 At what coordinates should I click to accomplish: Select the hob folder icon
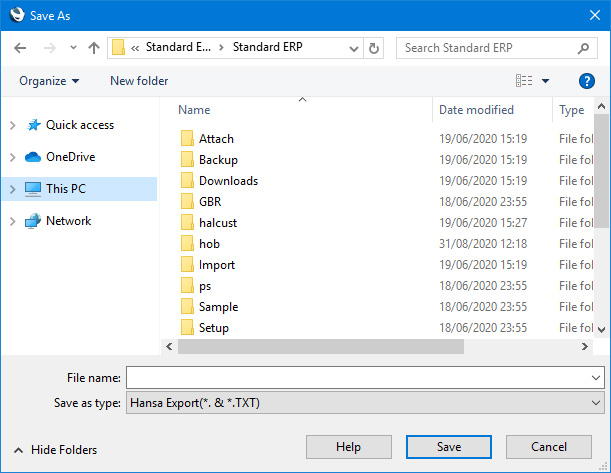187,243
